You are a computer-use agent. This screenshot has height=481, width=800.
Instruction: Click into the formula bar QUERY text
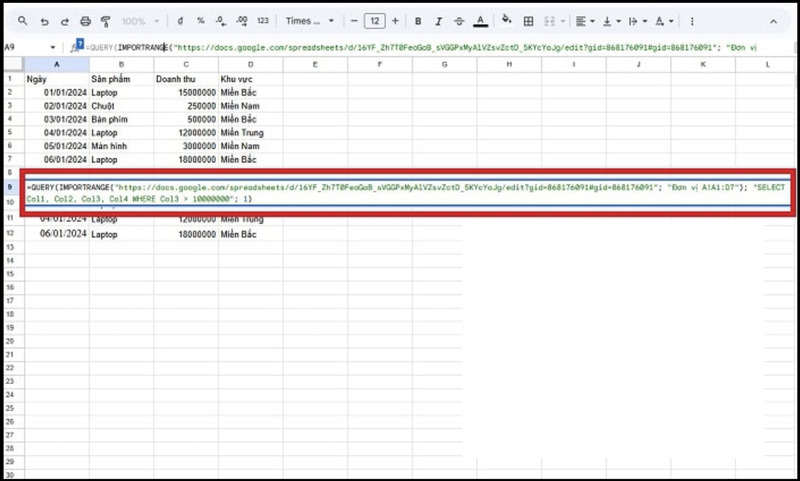422,47
